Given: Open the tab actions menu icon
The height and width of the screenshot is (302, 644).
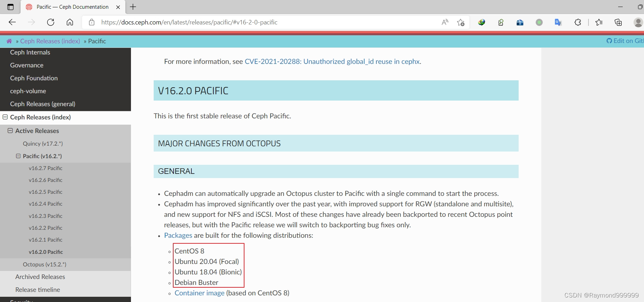Looking at the screenshot, I should [10, 7].
